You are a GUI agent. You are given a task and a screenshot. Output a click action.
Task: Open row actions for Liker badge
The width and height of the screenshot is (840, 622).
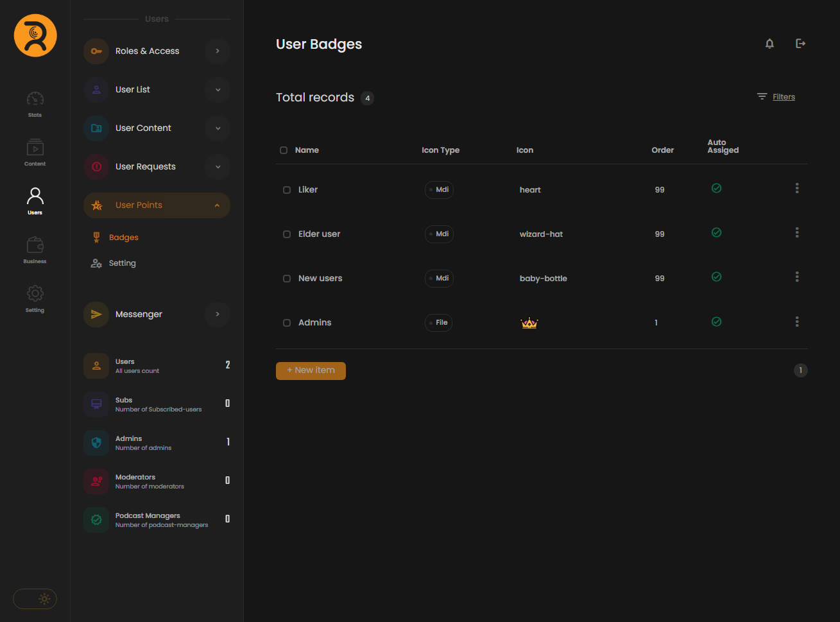[797, 189]
